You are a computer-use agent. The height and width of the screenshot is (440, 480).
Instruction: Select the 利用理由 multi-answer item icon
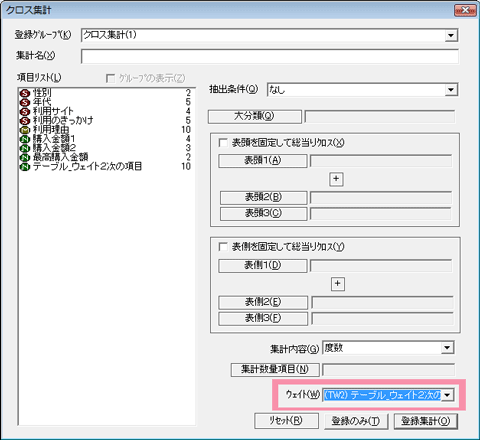click(x=25, y=130)
